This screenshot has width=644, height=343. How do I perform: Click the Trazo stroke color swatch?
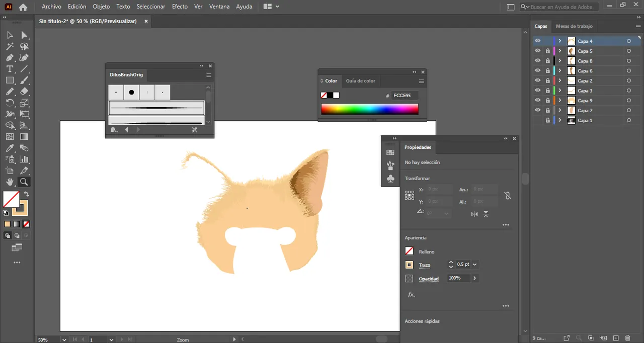410,265
